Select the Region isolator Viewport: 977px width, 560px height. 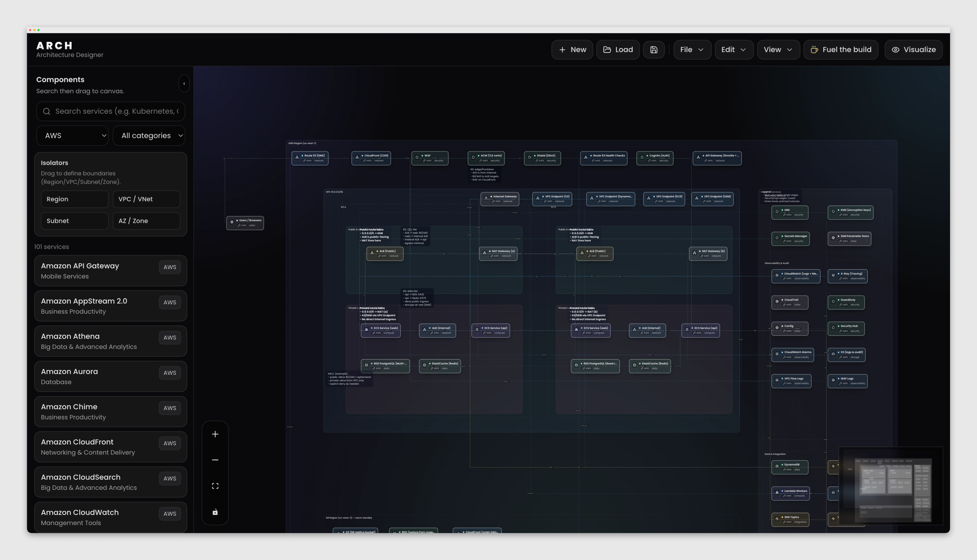pyautogui.click(x=74, y=199)
